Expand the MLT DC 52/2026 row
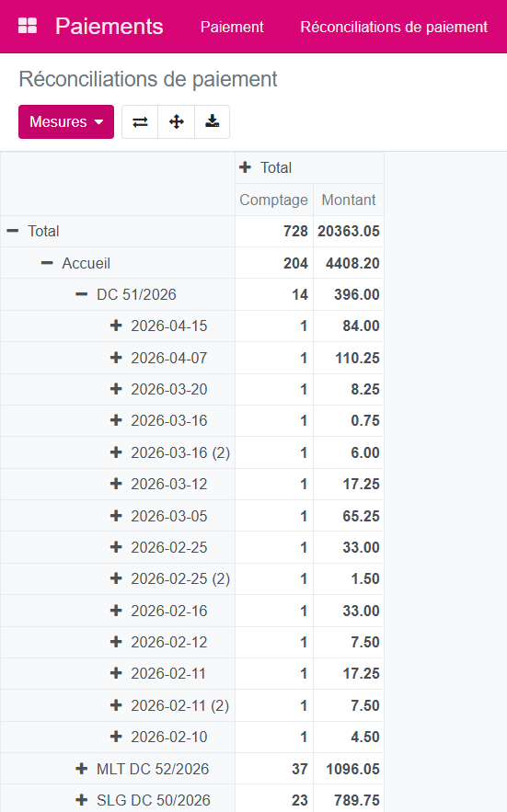 81,769
